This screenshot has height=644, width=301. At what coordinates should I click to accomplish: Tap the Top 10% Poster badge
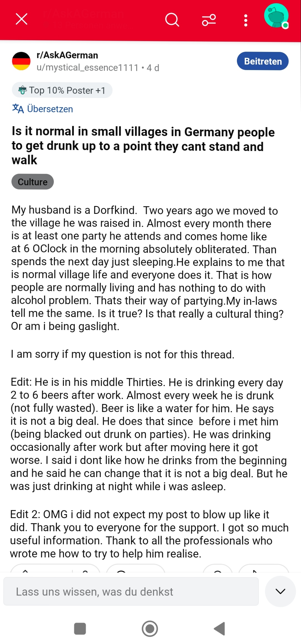click(x=62, y=90)
